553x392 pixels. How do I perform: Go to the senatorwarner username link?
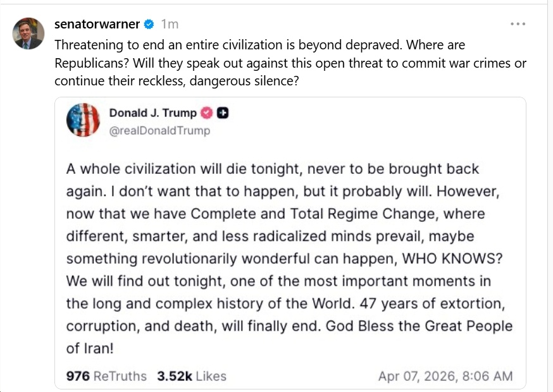click(x=97, y=25)
